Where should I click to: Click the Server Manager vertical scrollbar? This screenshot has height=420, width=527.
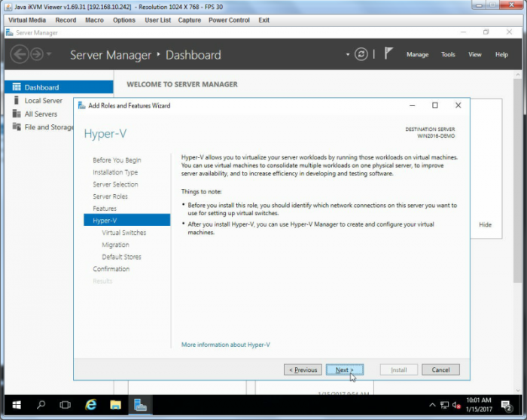pyautogui.click(x=518, y=181)
